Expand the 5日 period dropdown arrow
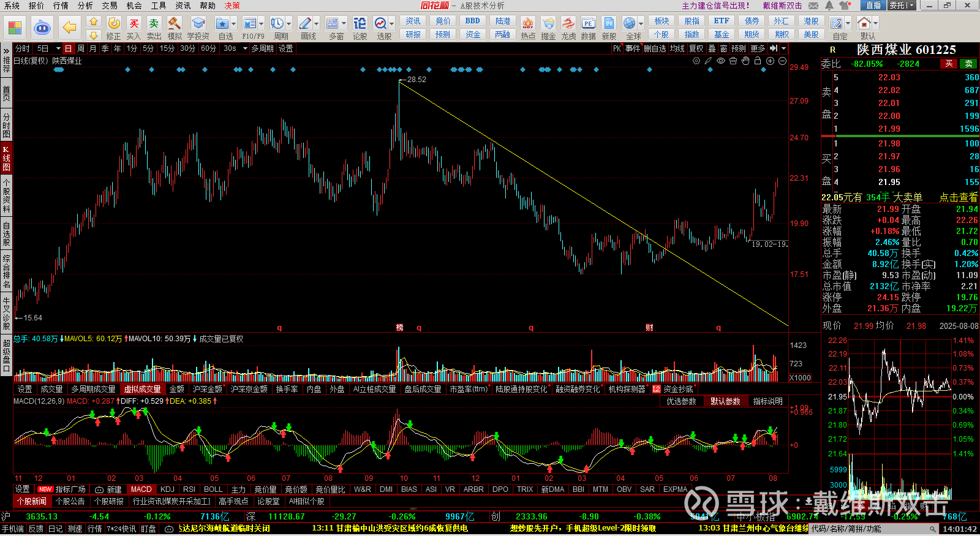 [58, 48]
